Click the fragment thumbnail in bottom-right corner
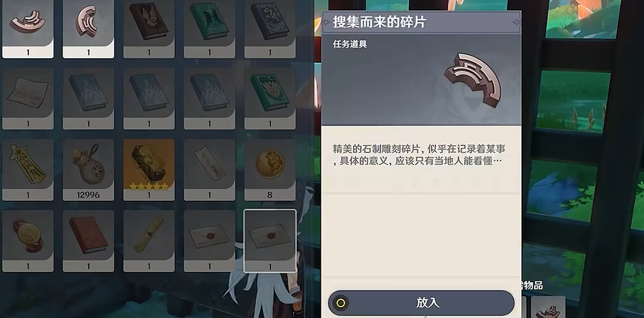644x318 pixels. pyautogui.click(x=548, y=307)
